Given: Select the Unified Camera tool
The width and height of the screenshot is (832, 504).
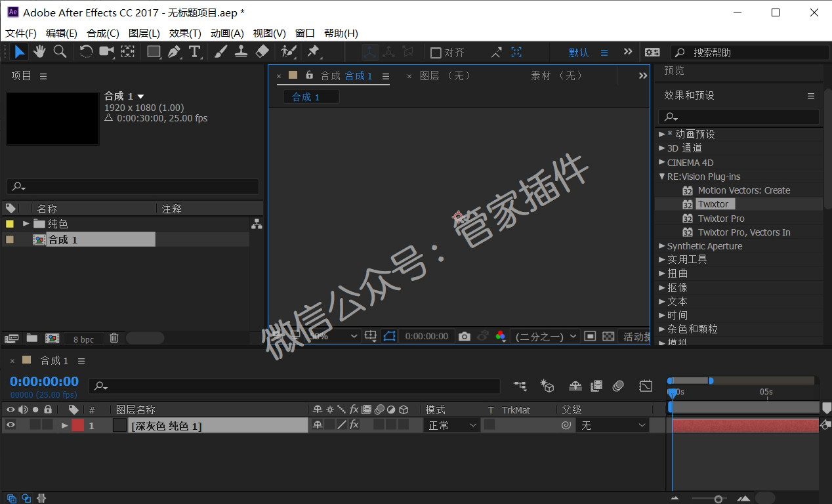Looking at the screenshot, I should 106,52.
